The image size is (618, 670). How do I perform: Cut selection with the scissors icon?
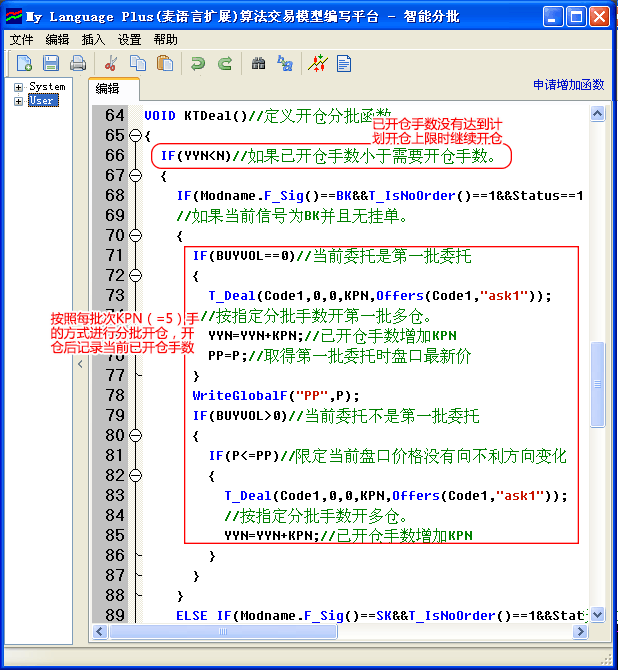111,64
